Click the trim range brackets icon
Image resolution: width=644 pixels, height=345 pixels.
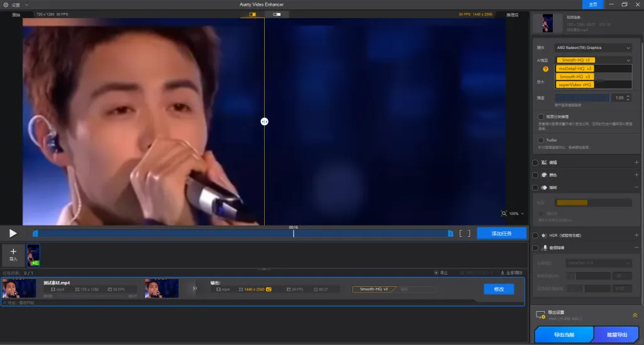465,233
